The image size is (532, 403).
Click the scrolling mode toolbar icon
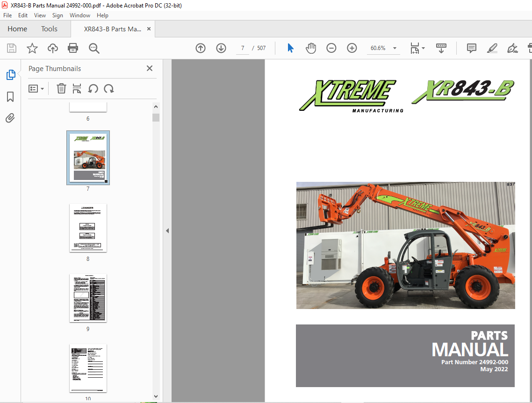point(441,48)
